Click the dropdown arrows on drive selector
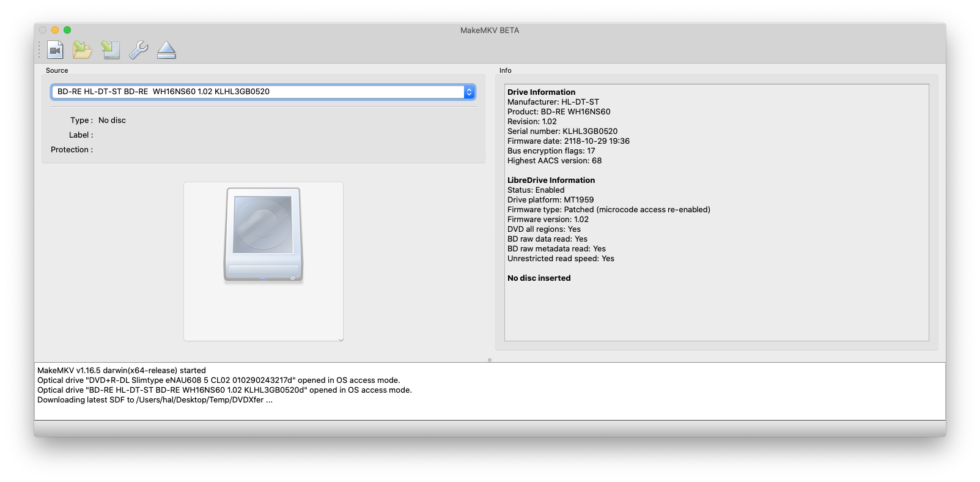The image size is (980, 482). (469, 92)
